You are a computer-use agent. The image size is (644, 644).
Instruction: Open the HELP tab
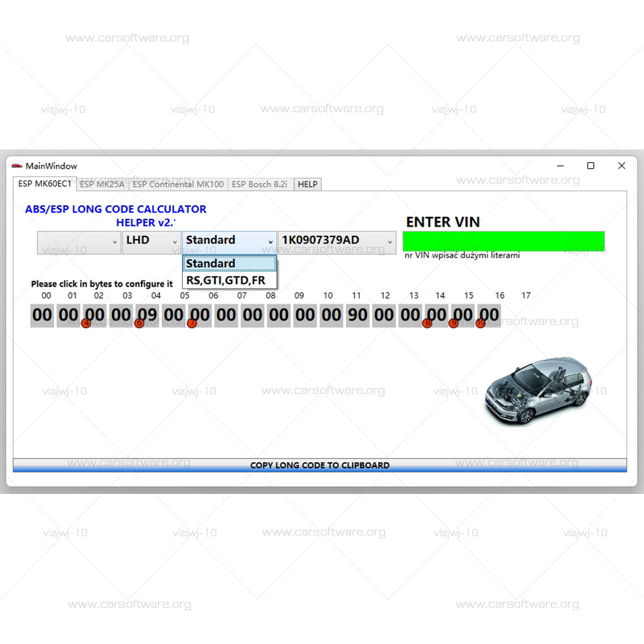pyautogui.click(x=308, y=184)
